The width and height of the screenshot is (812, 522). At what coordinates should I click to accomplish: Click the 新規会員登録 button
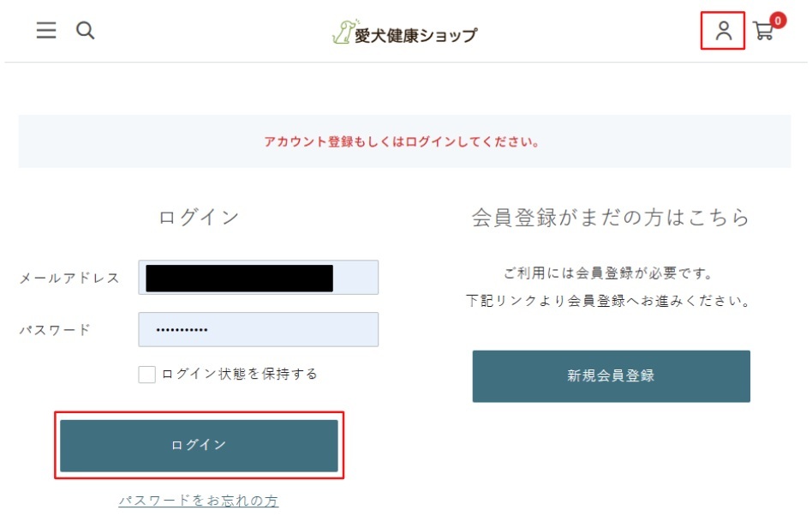tap(611, 375)
